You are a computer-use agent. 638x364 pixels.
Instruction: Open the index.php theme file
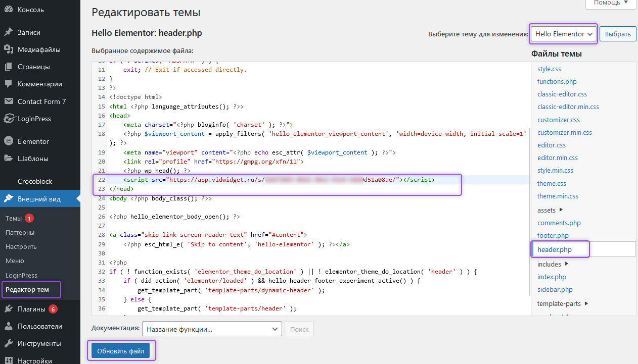point(552,277)
